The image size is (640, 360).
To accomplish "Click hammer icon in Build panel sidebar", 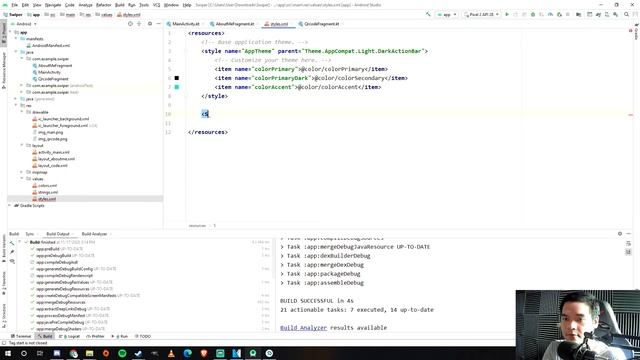I will point(12,243).
